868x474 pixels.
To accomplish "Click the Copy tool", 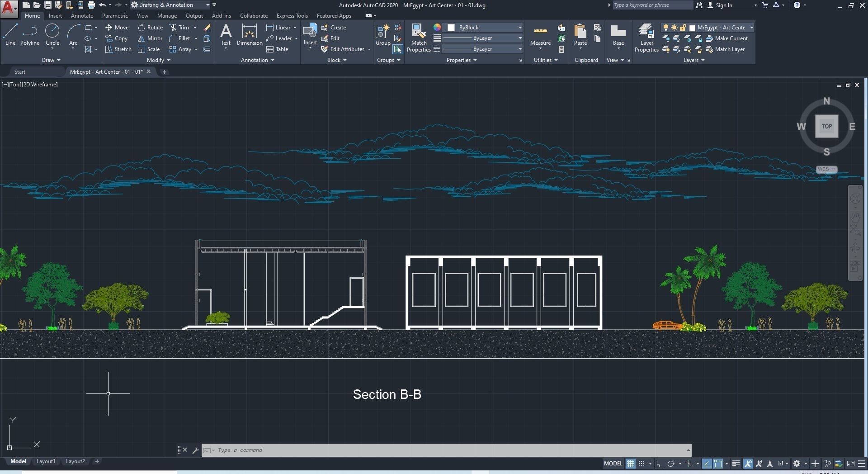I will coord(117,38).
